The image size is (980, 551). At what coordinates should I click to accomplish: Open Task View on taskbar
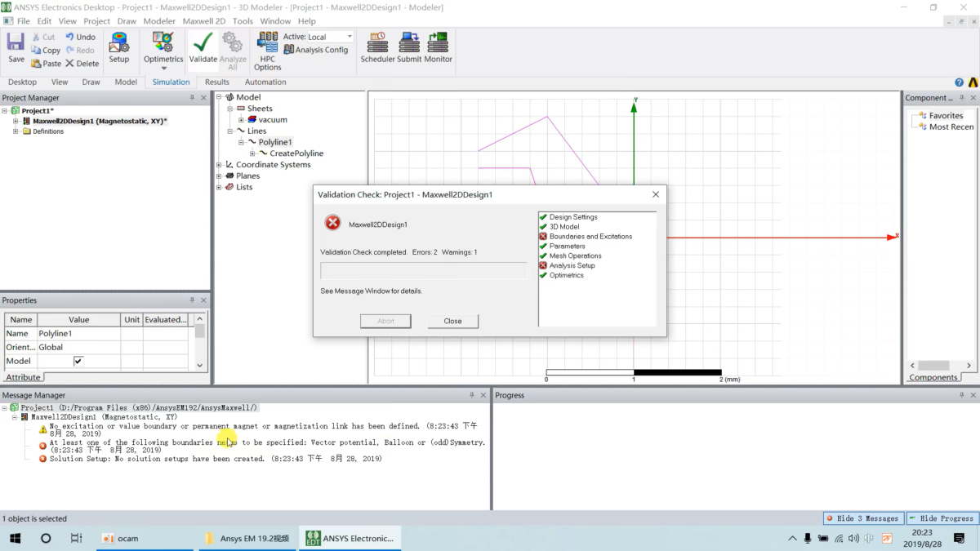pos(76,538)
